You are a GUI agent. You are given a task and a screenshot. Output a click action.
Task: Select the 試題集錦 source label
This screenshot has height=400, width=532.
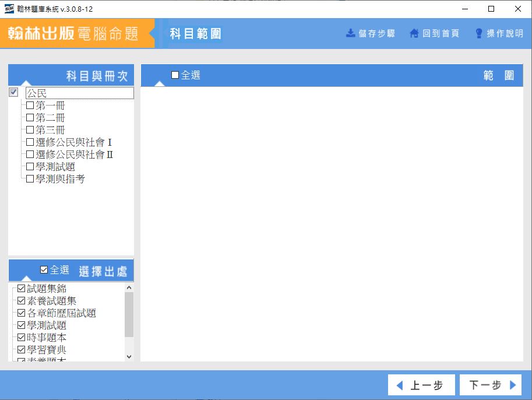(47, 289)
